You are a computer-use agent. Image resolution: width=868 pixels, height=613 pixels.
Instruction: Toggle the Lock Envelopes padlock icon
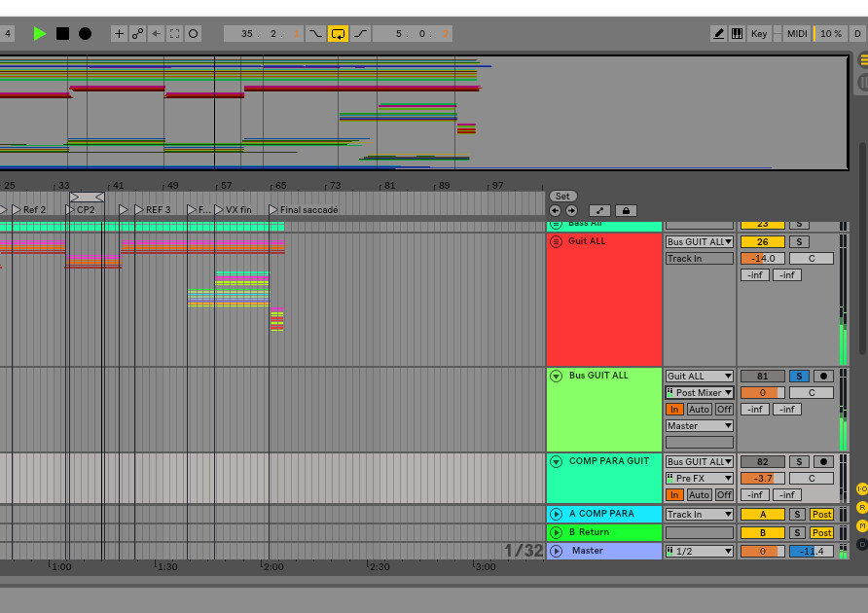click(626, 211)
